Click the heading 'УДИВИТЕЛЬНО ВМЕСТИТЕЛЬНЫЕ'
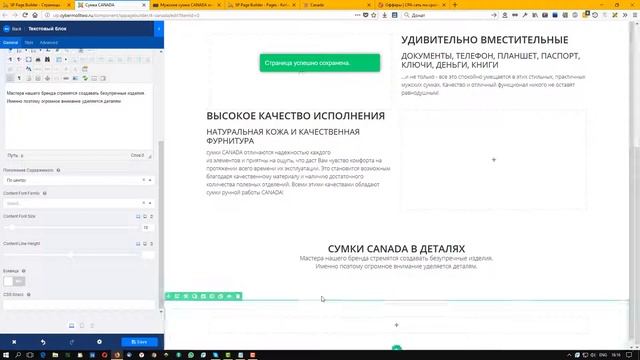This screenshot has height=360, width=640. point(484,40)
